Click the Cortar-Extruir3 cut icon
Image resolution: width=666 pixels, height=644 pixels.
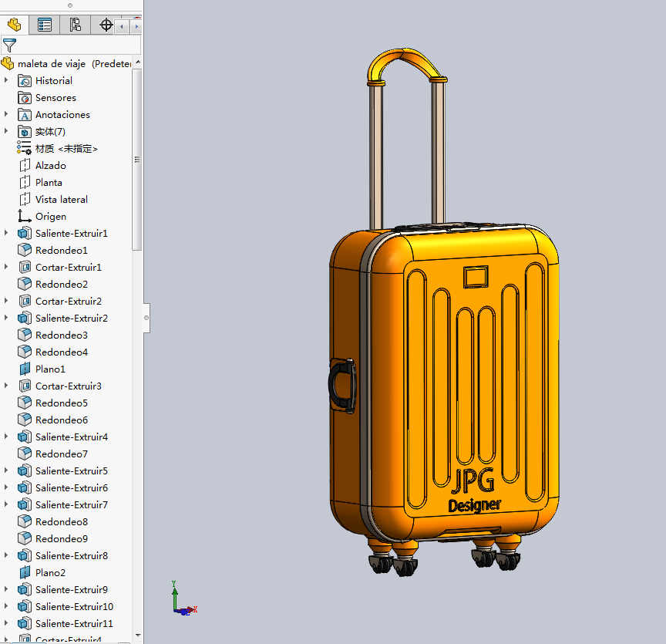(x=25, y=386)
